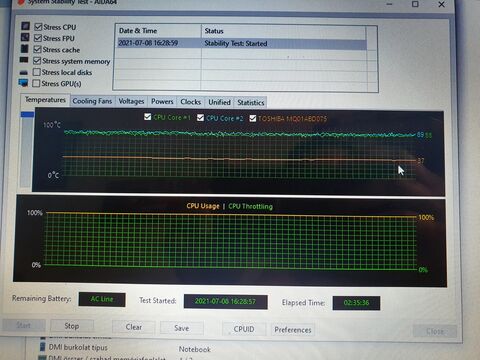Click the DMI burkolat típus row in background window
This screenshot has height=360, width=480.
coord(78,347)
